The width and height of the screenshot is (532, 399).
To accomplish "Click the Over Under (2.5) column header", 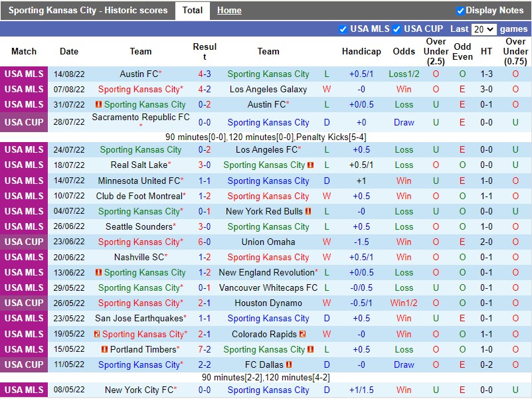I will click(436, 52).
